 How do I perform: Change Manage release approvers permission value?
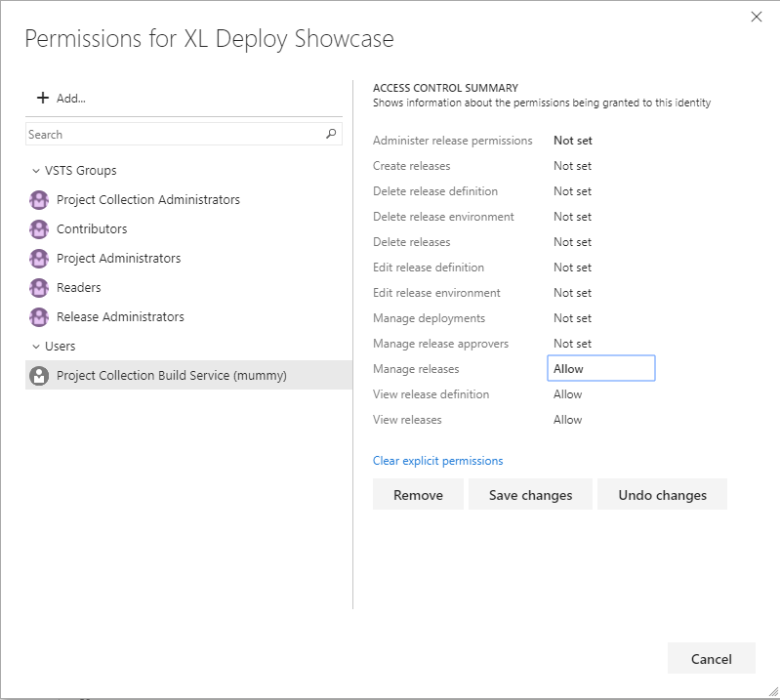(x=573, y=344)
